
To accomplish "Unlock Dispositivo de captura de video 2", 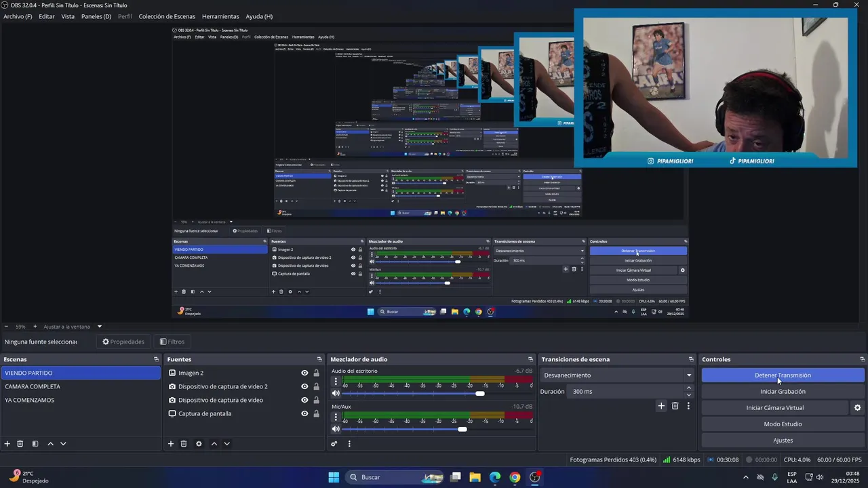I will (316, 386).
